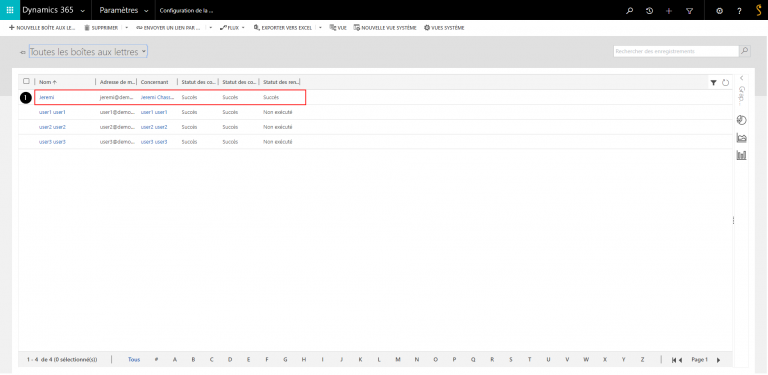Open user1 user1 link in Concernant column

(154, 112)
